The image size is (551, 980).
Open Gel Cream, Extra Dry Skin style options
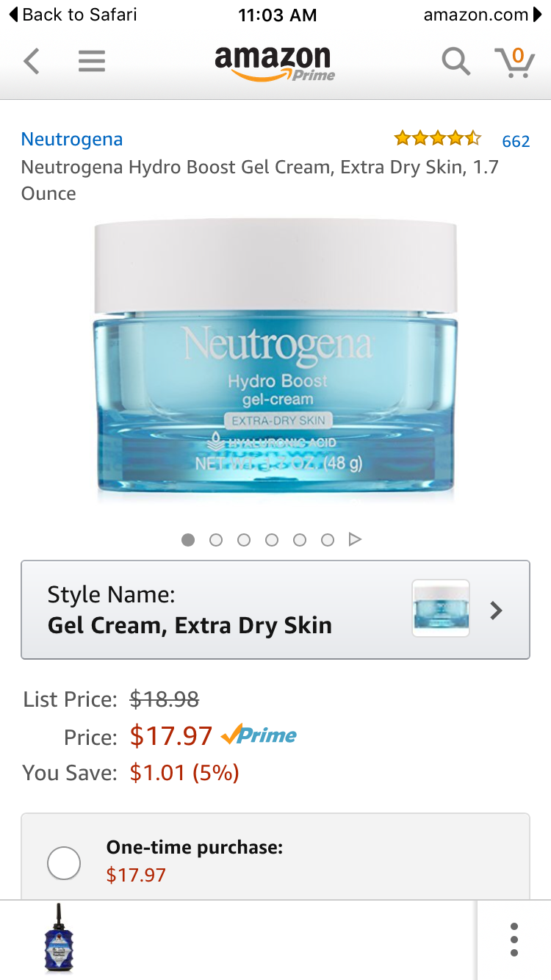(x=275, y=610)
